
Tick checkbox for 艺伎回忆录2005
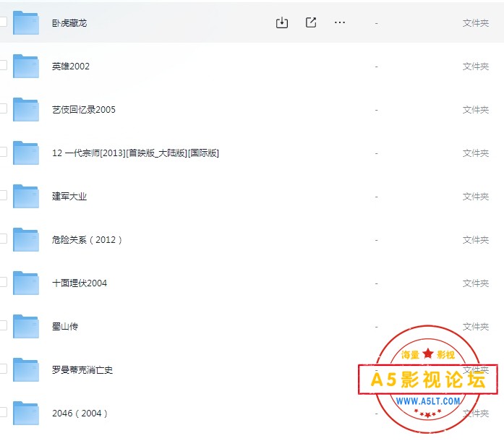pos(3,108)
